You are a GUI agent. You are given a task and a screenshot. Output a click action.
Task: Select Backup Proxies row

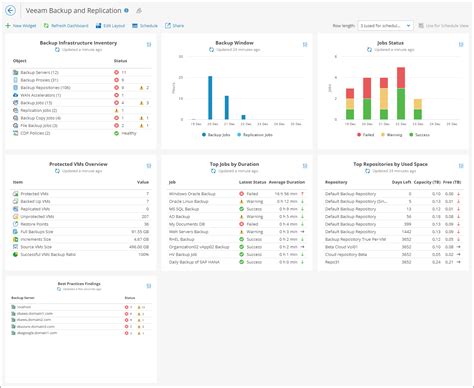coord(81,80)
